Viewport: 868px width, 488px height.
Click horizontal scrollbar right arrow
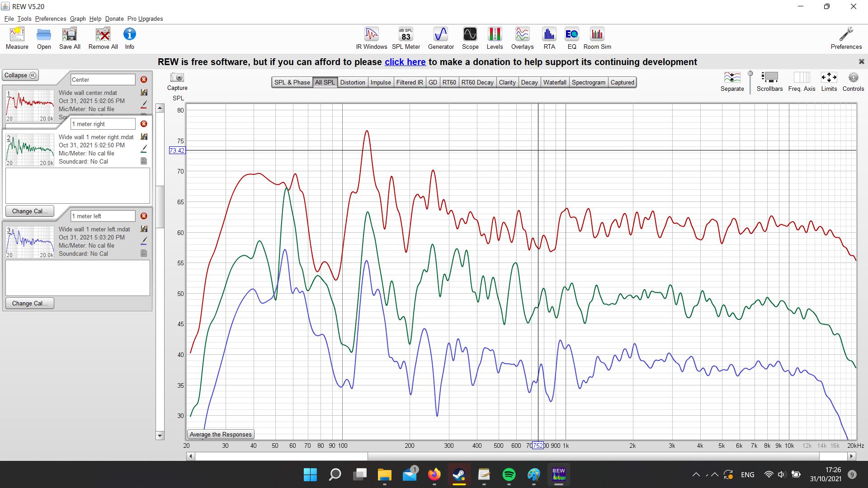pyautogui.click(x=851, y=456)
